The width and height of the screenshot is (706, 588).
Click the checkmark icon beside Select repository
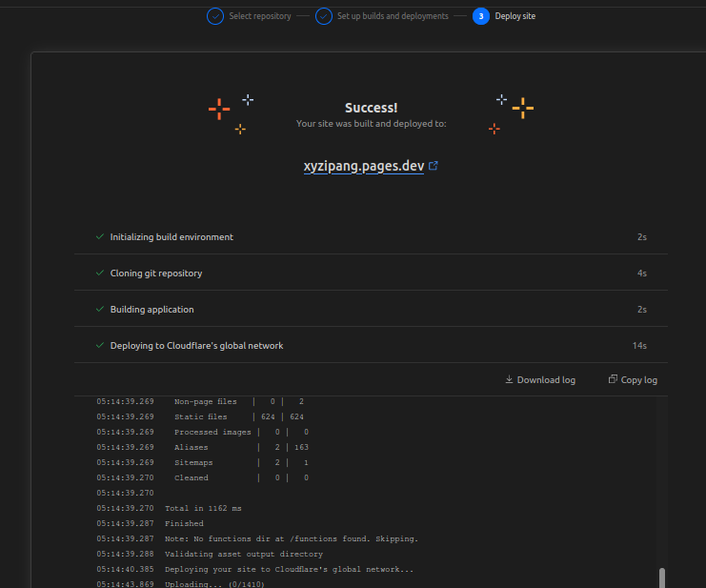pyautogui.click(x=215, y=16)
